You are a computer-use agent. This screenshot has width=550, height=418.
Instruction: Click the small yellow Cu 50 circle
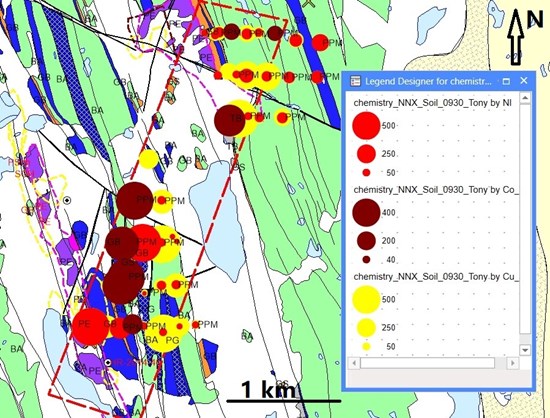click(366, 346)
